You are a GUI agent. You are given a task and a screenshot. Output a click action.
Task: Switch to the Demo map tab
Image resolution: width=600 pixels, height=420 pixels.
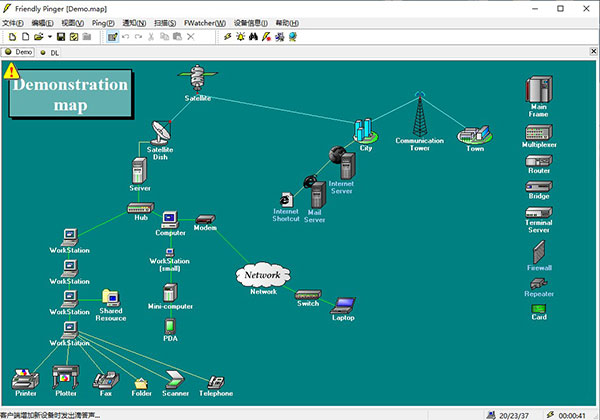pos(20,51)
